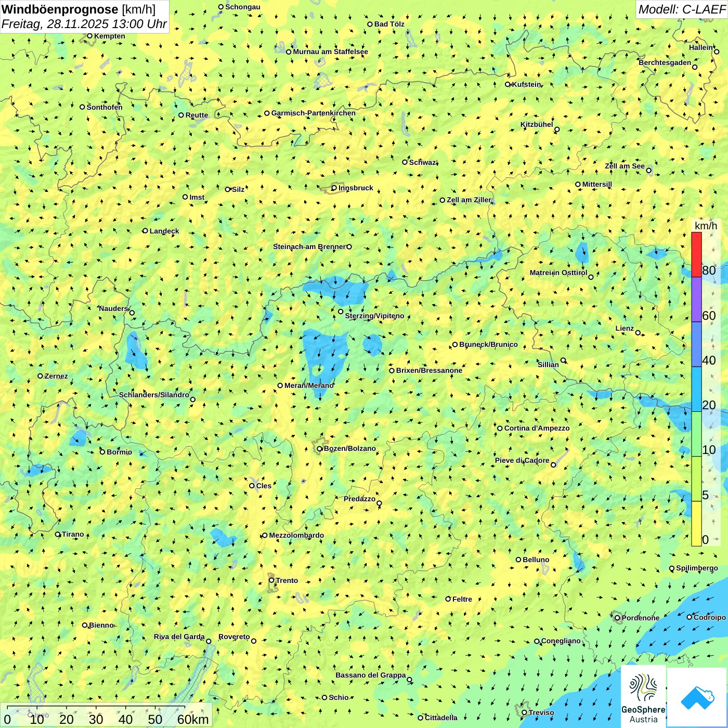The width and height of the screenshot is (728, 728).
Task: Click the 60km scale bar label
Action: 193,719
